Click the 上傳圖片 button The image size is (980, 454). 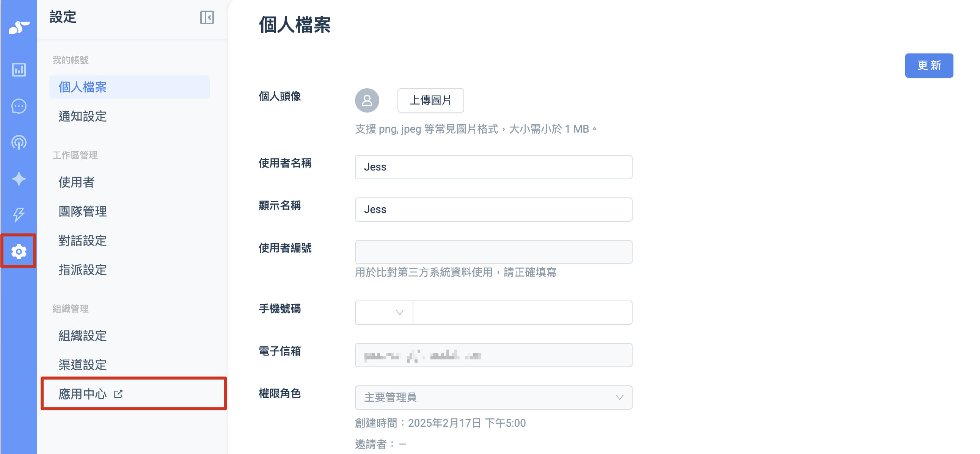click(x=430, y=100)
